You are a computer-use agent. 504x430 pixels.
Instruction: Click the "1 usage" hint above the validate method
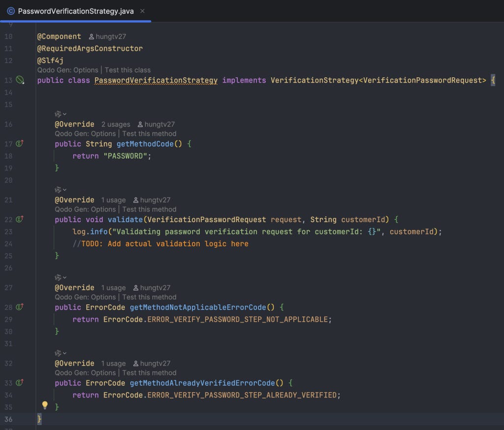pos(113,200)
